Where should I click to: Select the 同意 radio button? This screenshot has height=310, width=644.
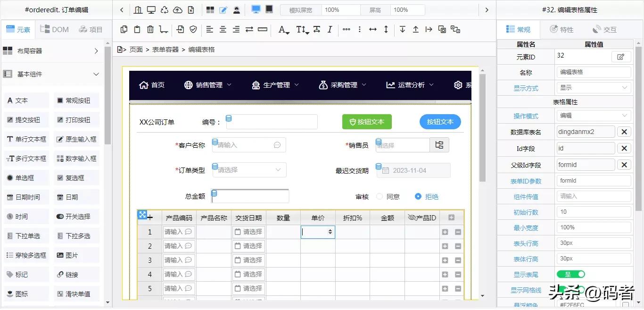tap(379, 196)
